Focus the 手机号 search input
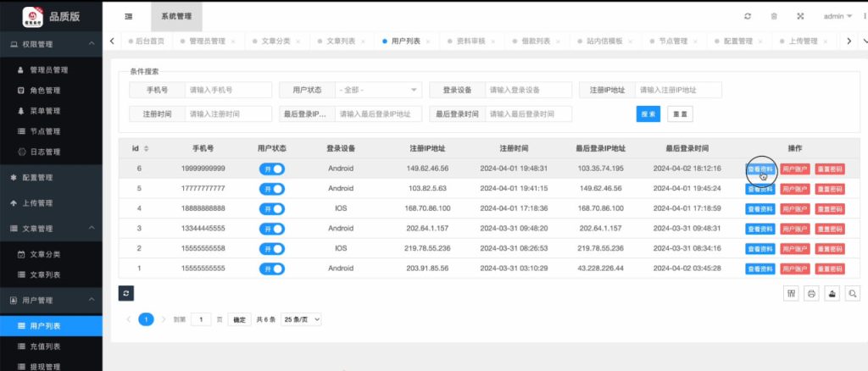 [x=228, y=90]
